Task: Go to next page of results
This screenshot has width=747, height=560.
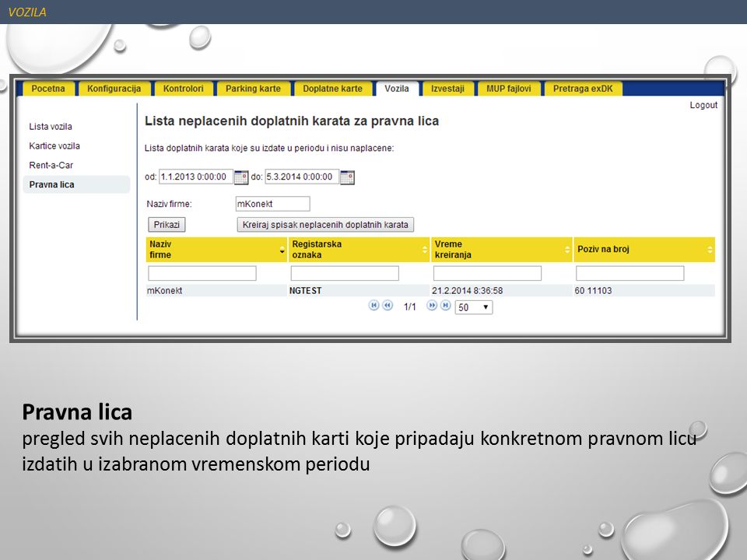Action: 432,306
